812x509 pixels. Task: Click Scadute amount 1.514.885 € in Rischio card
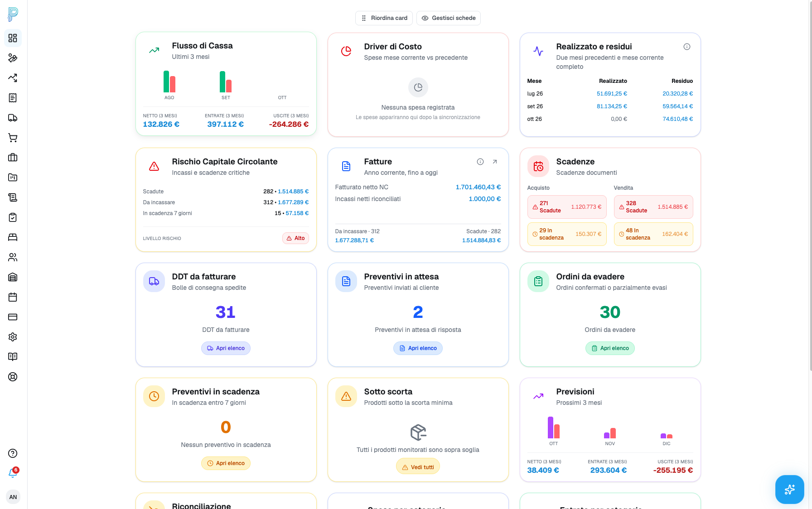(293, 192)
